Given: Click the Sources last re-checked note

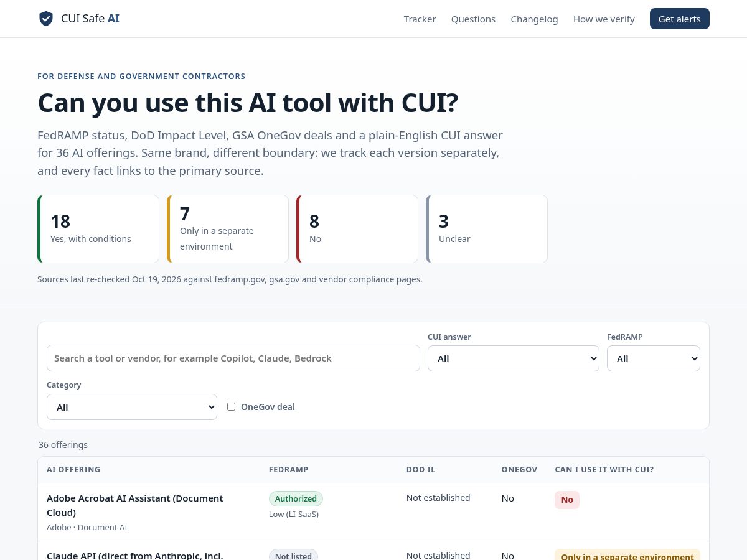Looking at the screenshot, I should tap(230, 279).
